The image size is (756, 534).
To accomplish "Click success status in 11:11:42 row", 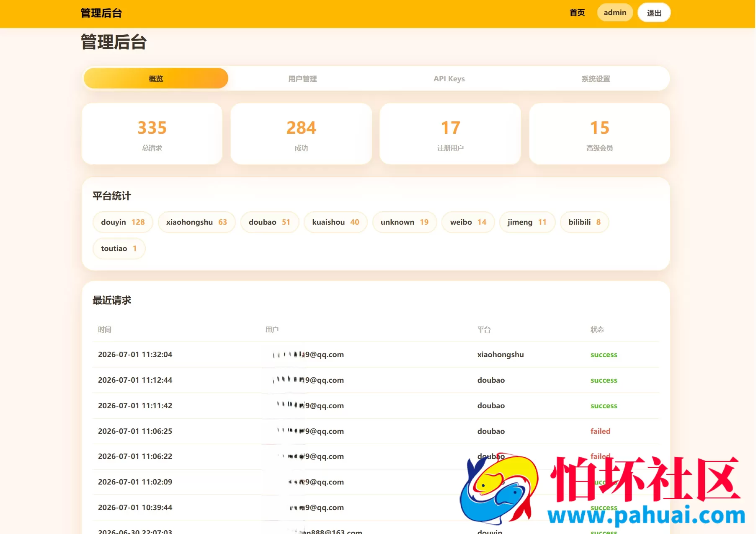I will 604,406.
